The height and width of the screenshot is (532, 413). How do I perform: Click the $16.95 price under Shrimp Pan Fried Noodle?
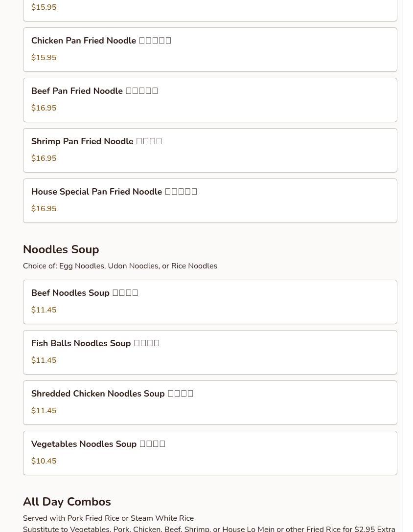click(x=44, y=158)
